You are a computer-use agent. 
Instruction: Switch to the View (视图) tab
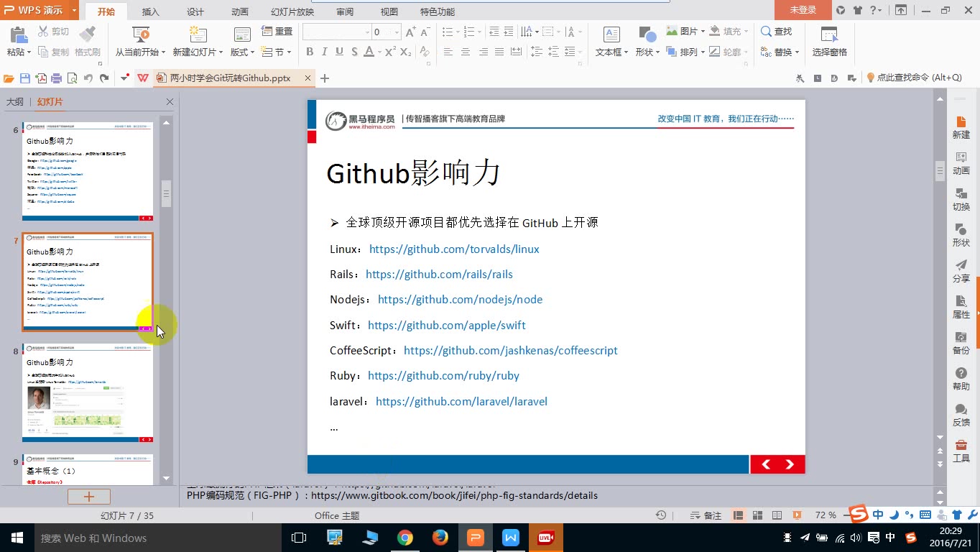point(389,11)
